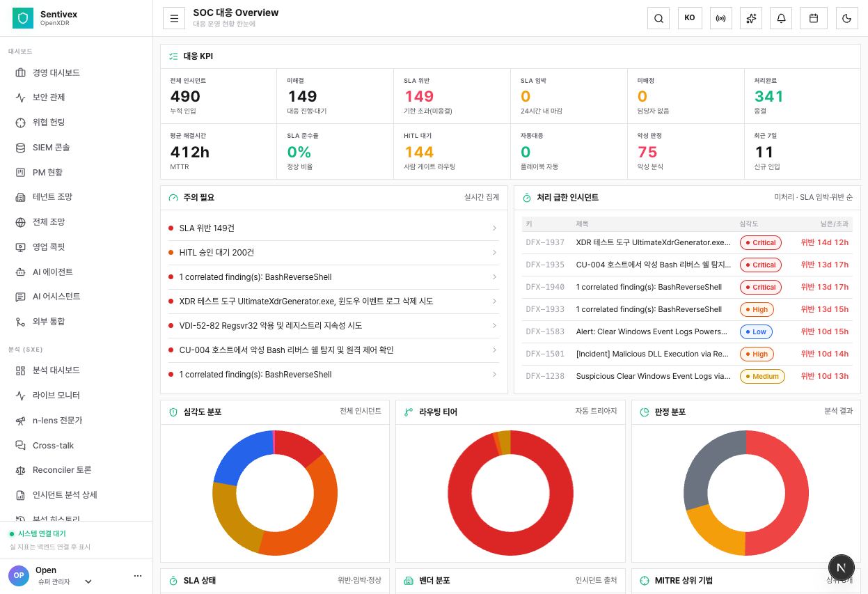Click the SLA 위반 149 KPI card
The image size is (868, 594).
452,96
